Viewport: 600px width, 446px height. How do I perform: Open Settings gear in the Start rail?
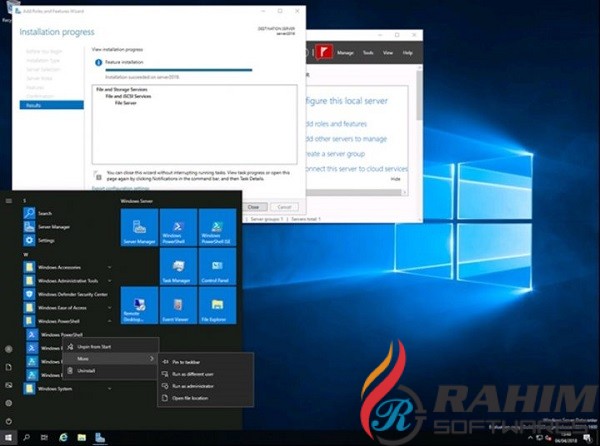[8, 403]
